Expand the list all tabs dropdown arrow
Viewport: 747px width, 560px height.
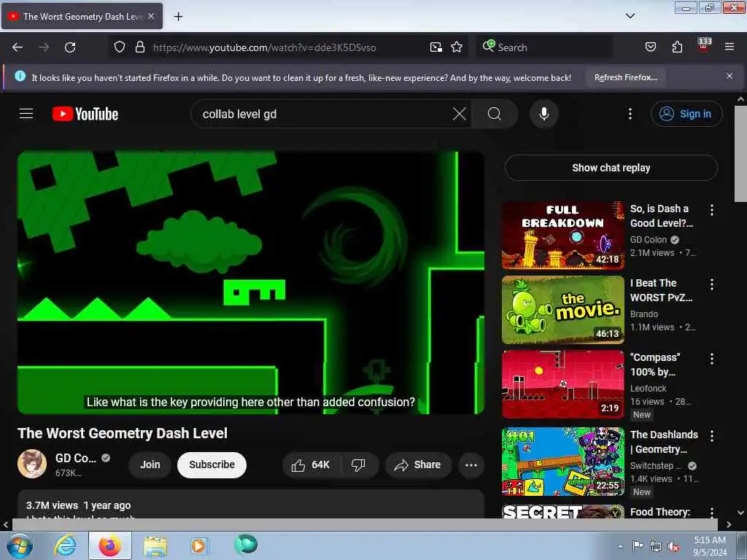click(x=630, y=16)
